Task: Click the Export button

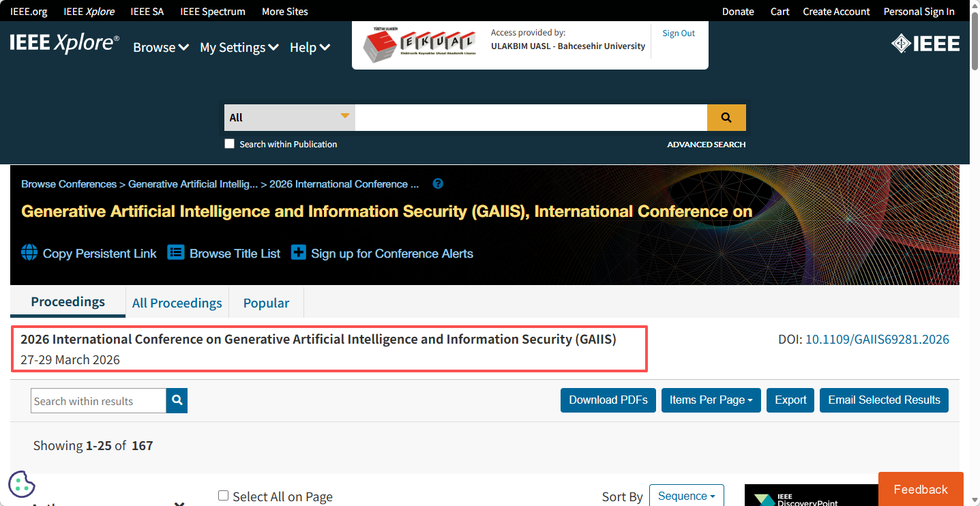Action: tap(791, 400)
